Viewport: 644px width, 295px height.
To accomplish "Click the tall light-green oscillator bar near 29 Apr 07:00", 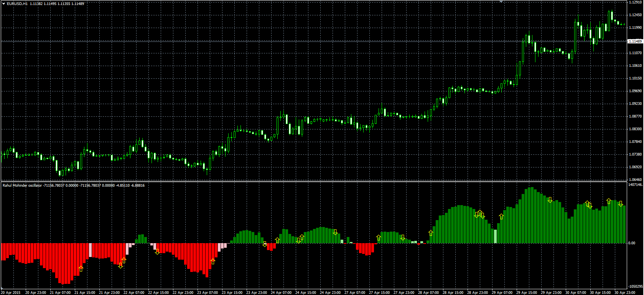I will (x=495, y=236).
